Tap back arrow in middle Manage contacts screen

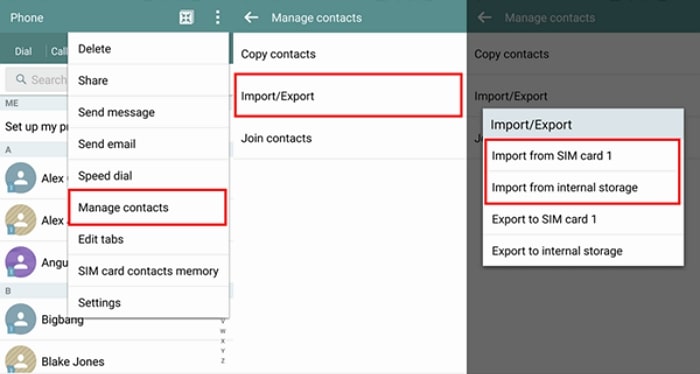[x=251, y=17]
